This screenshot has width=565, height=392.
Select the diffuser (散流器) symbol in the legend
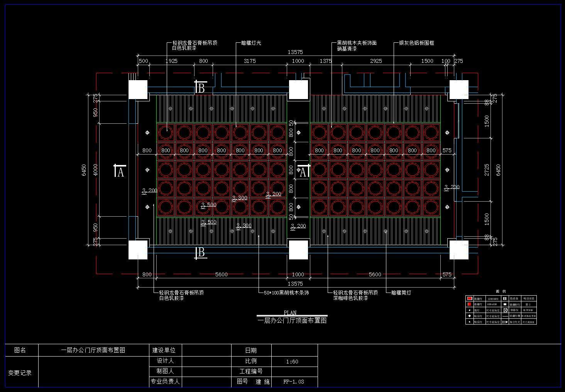click(505, 298)
